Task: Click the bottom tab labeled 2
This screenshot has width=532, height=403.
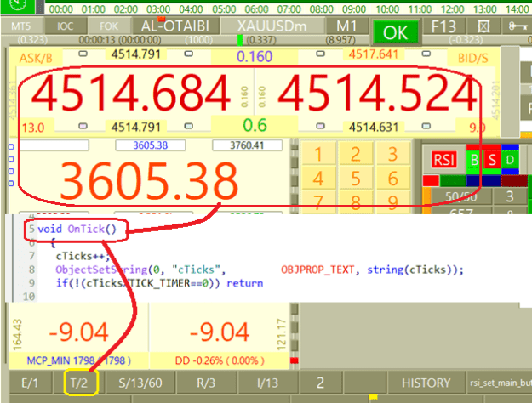Action: coord(321,383)
